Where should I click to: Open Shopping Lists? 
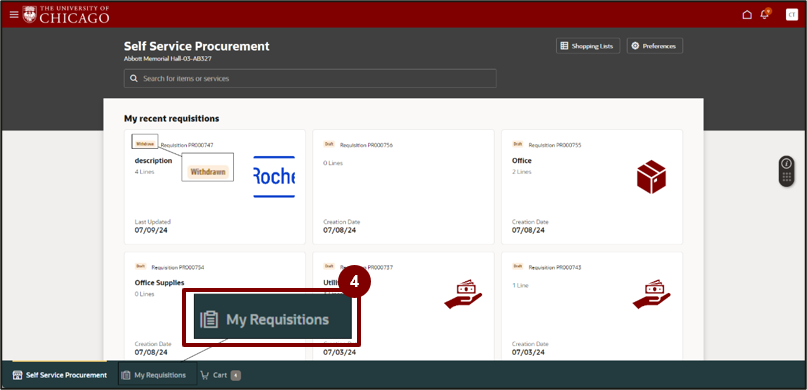click(x=588, y=46)
